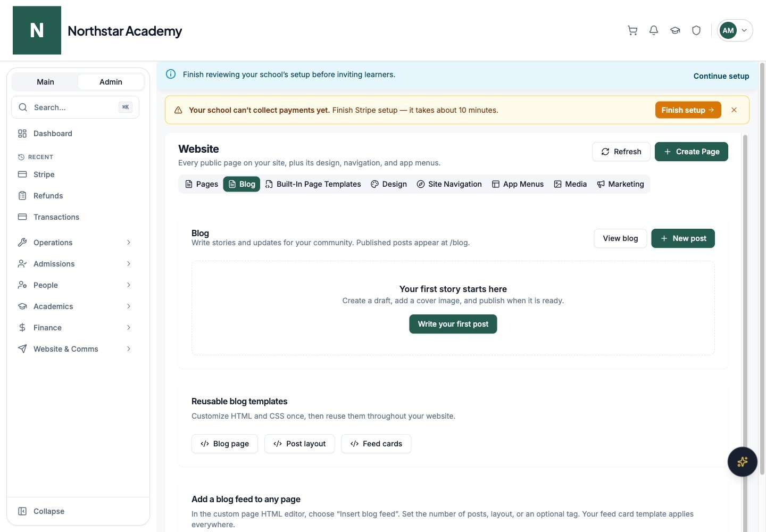The image size is (766, 532).
Task: Click the Create Page button
Action: (691, 152)
